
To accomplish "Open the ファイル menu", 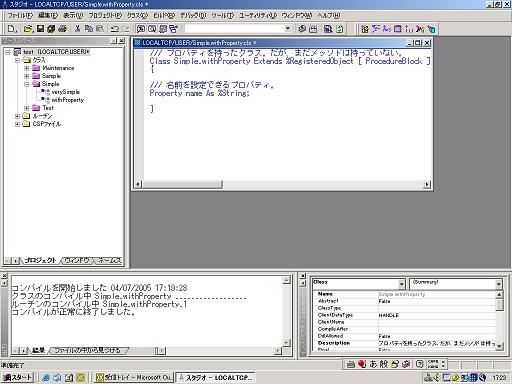I will (x=20, y=15).
